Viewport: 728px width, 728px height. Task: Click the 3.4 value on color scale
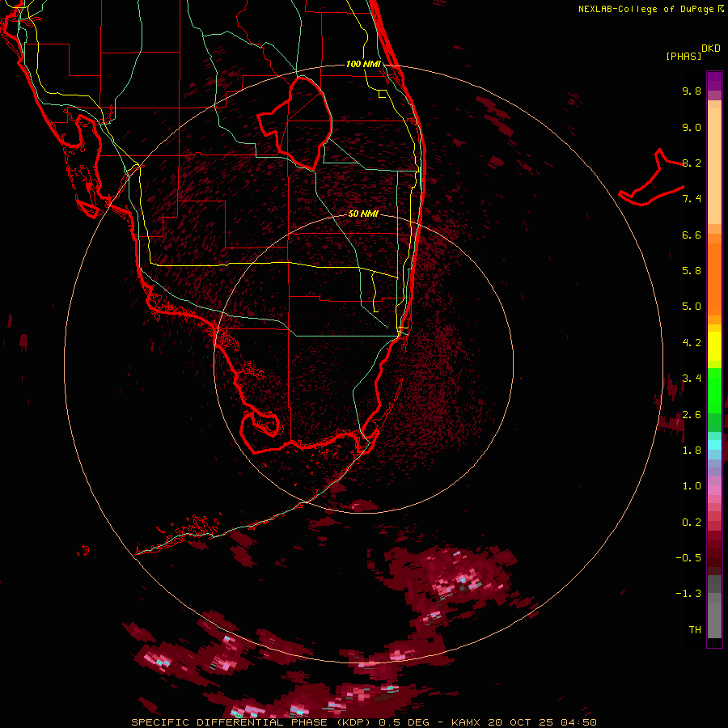(692, 379)
